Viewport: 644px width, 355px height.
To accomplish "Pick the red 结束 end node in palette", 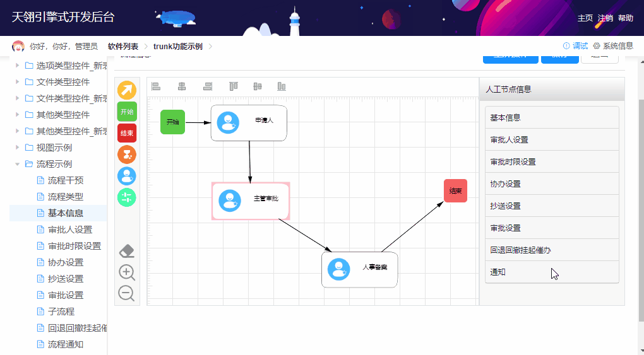I will [127, 133].
